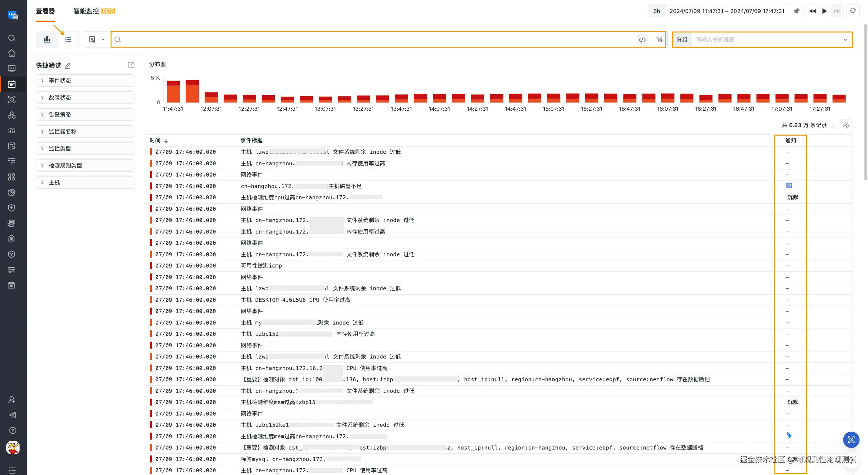Pin the current time range
The image size is (868, 475).
(x=796, y=11)
